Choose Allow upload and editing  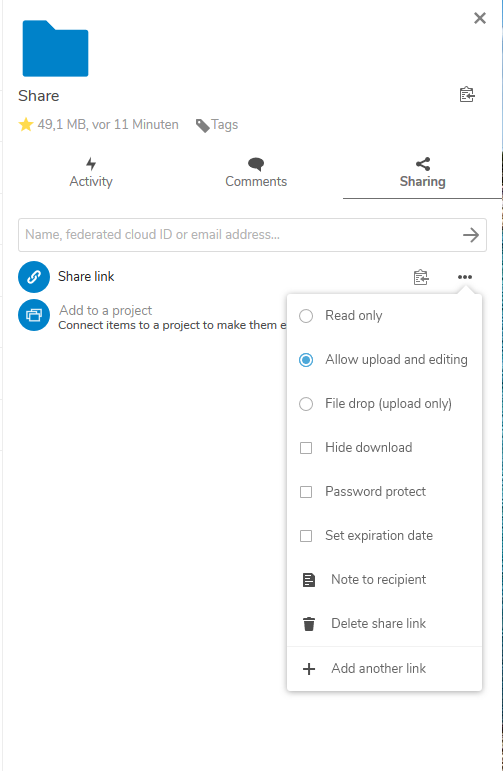[306, 360]
